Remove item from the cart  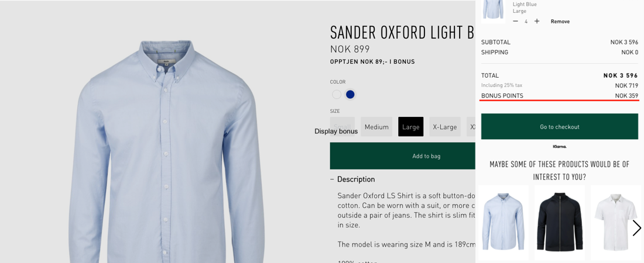560,22
